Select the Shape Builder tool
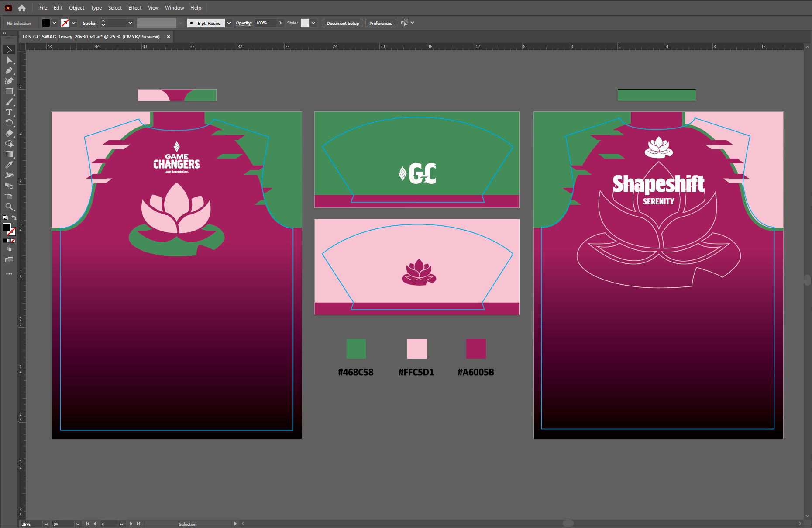This screenshot has width=812, height=528. 9,144
